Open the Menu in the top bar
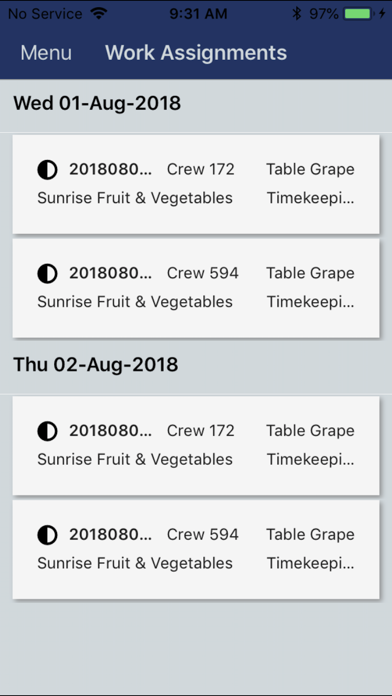The height and width of the screenshot is (696, 392). coord(46,53)
